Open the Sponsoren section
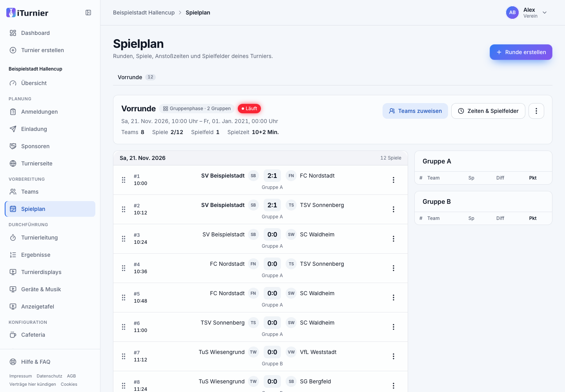This screenshot has height=392, width=565. coord(50,146)
